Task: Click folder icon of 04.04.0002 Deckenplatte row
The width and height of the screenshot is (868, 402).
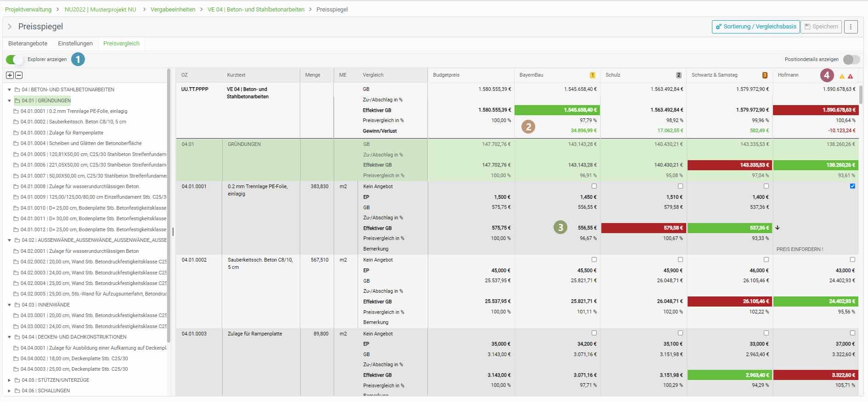Action: tap(16, 359)
